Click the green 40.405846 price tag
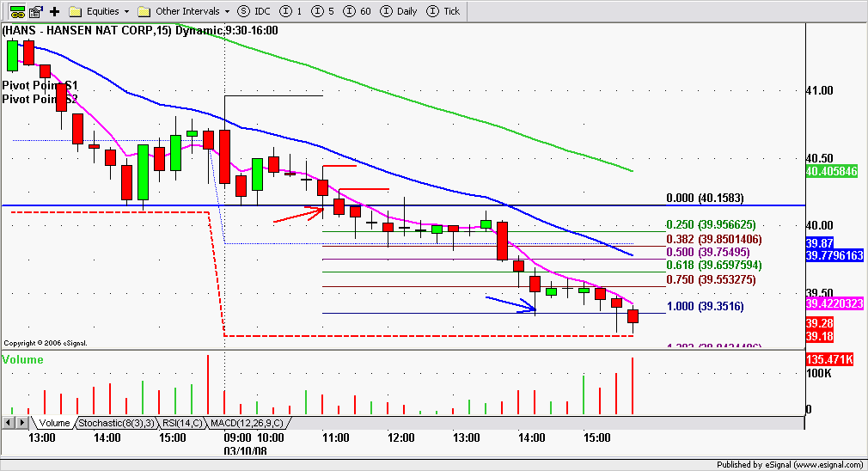This screenshot has width=868, height=471. [x=831, y=172]
